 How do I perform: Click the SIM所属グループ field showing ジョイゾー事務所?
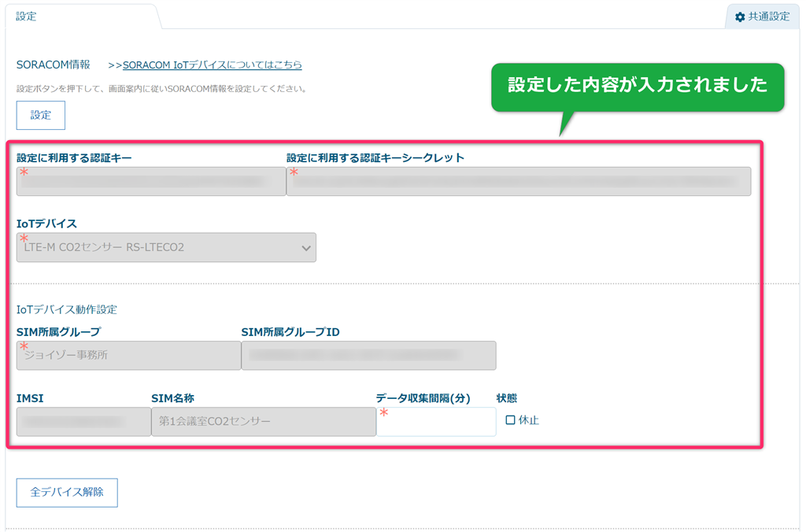[128, 355]
